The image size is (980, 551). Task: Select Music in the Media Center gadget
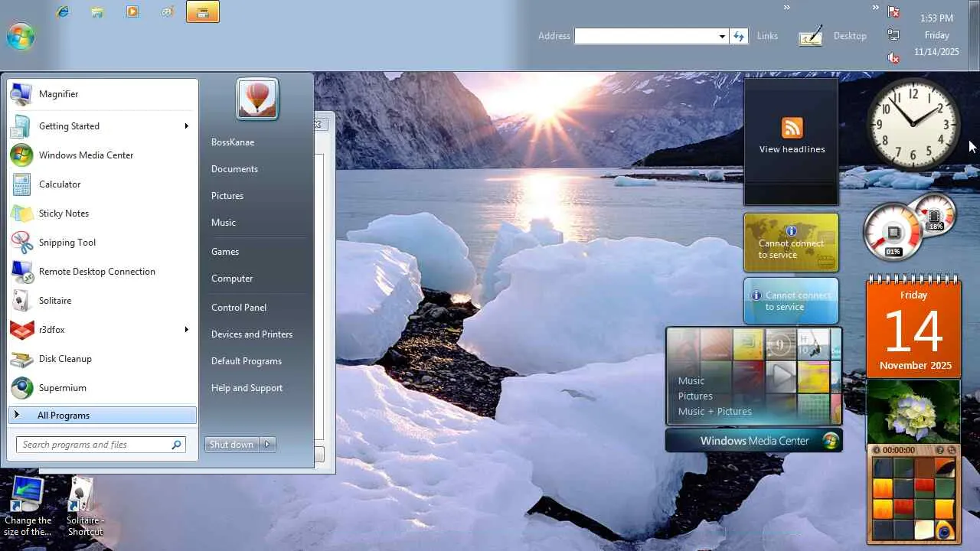tap(691, 380)
